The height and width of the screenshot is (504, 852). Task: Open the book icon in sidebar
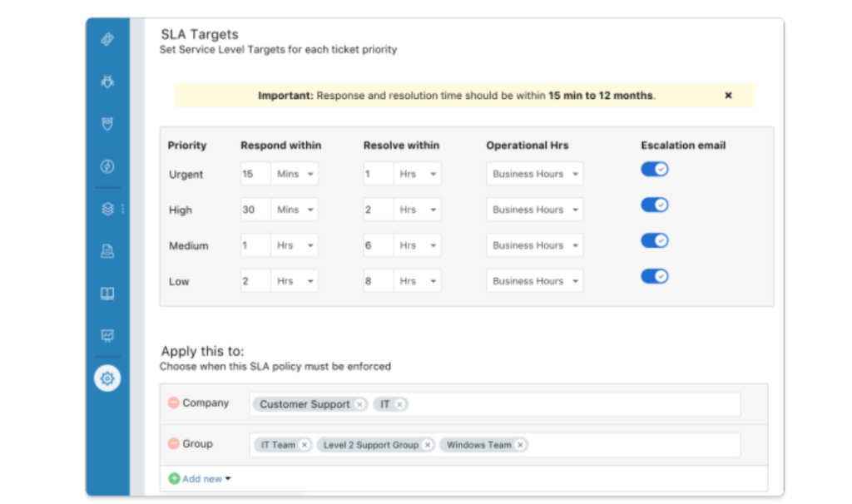(x=107, y=294)
